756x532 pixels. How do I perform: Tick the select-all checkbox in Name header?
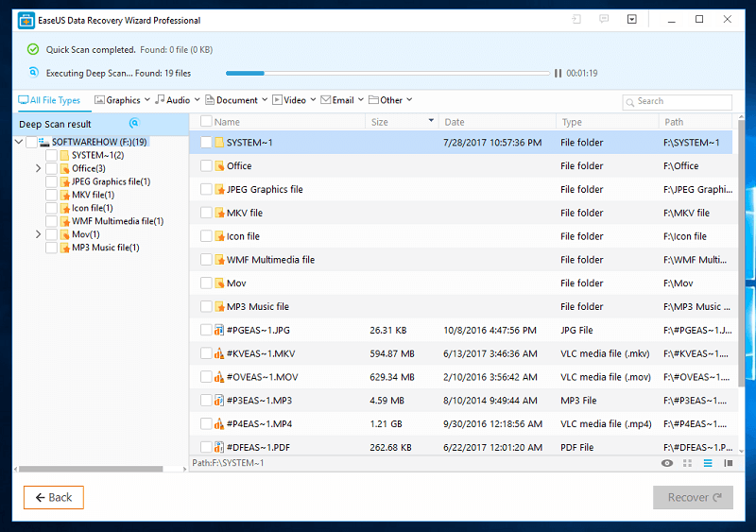206,121
